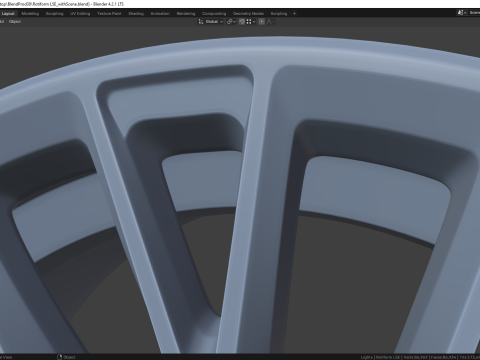Open the Animation workspace tab
This screenshot has width=480, height=360.
tap(160, 14)
